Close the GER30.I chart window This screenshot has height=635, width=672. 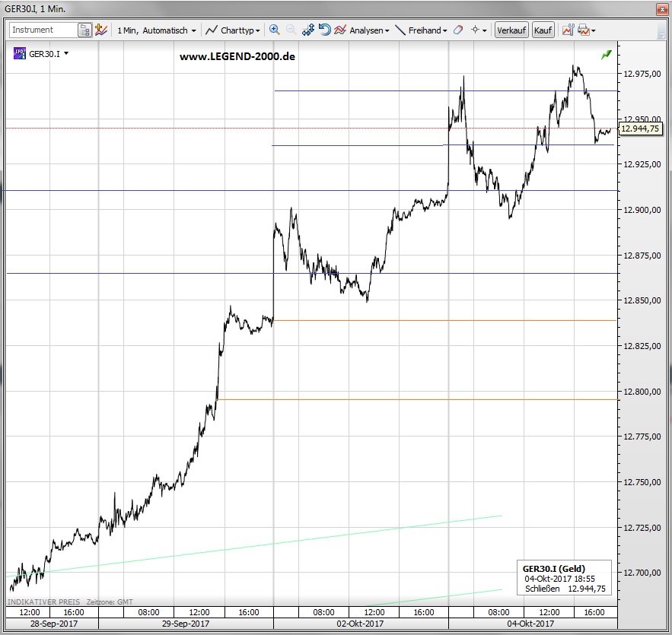coord(661,9)
